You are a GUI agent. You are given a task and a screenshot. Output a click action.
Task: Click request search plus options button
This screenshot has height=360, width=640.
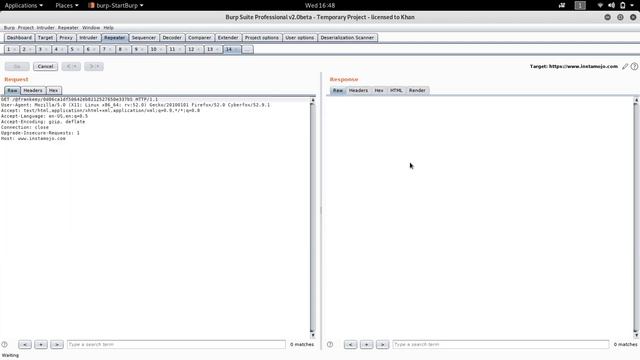pos(41,344)
